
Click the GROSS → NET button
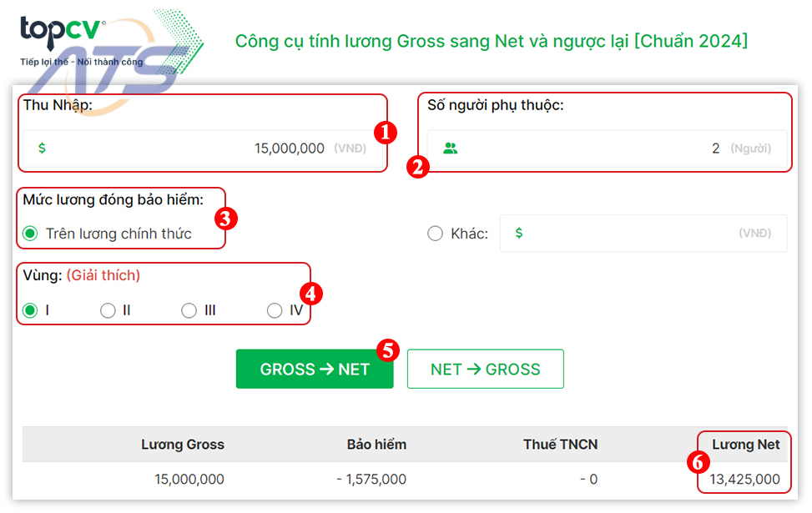(x=315, y=368)
